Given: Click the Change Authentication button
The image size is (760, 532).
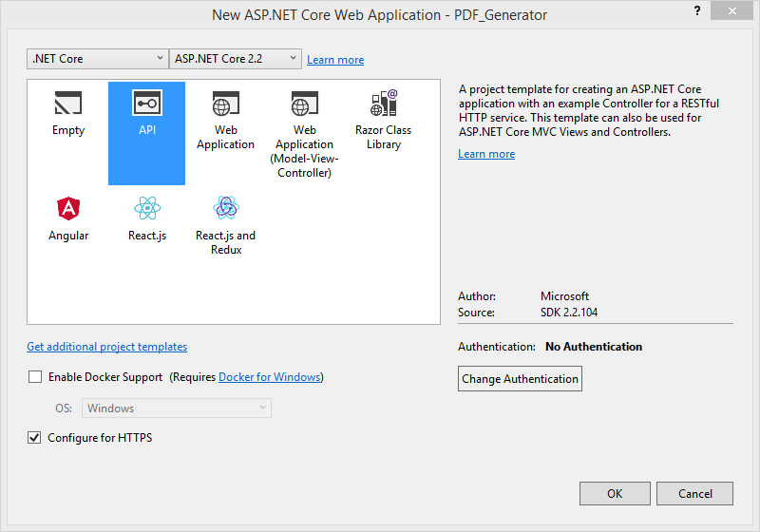Looking at the screenshot, I should [x=520, y=379].
